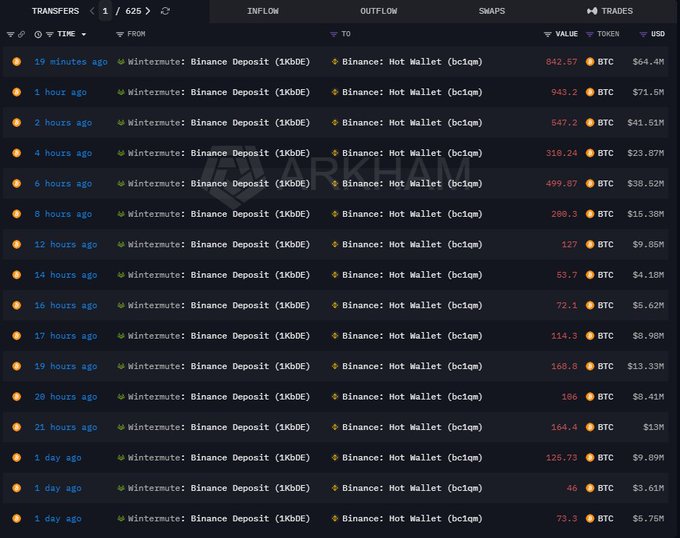The width and height of the screenshot is (680, 538).
Task: Open the Value column filter
Action: tap(548, 34)
